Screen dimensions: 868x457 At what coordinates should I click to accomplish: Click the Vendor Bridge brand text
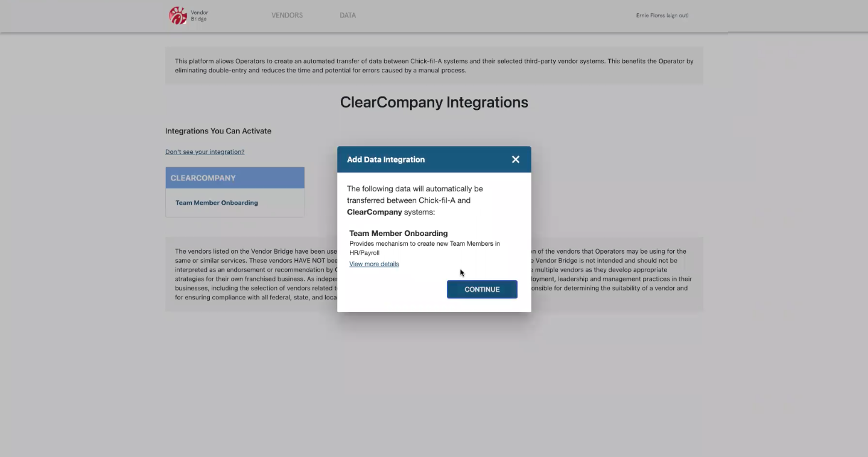click(x=199, y=16)
